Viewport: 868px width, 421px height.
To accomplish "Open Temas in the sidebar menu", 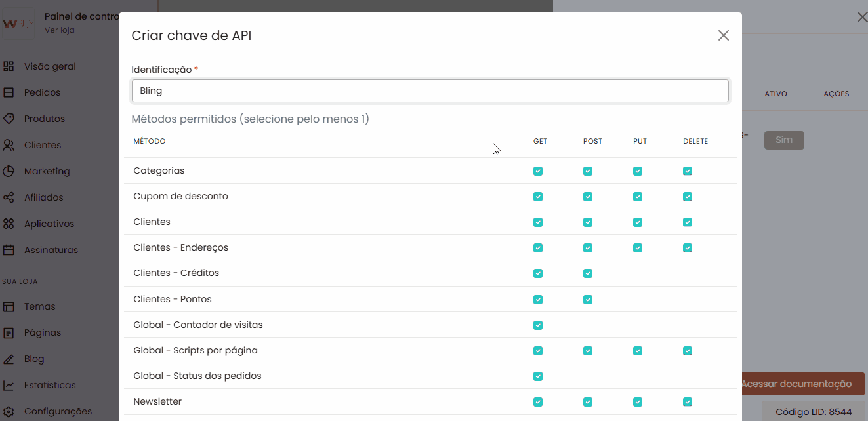I will 39,306.
